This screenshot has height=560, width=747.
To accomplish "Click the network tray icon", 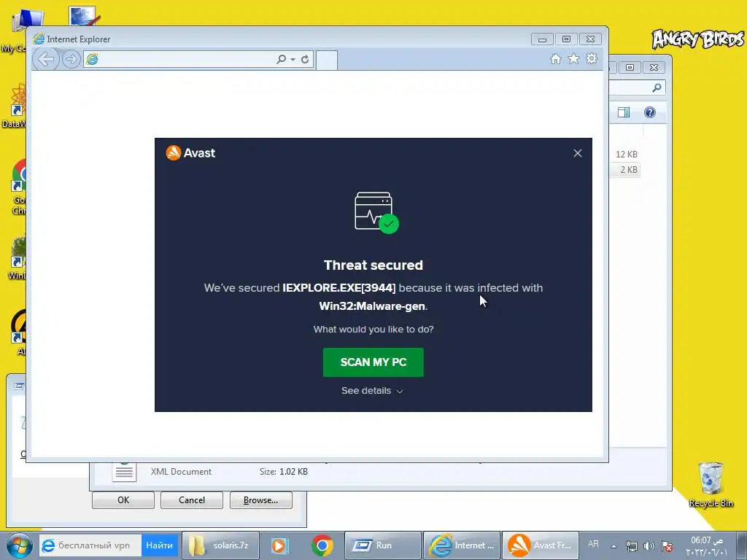I will [x=631, y=546].
